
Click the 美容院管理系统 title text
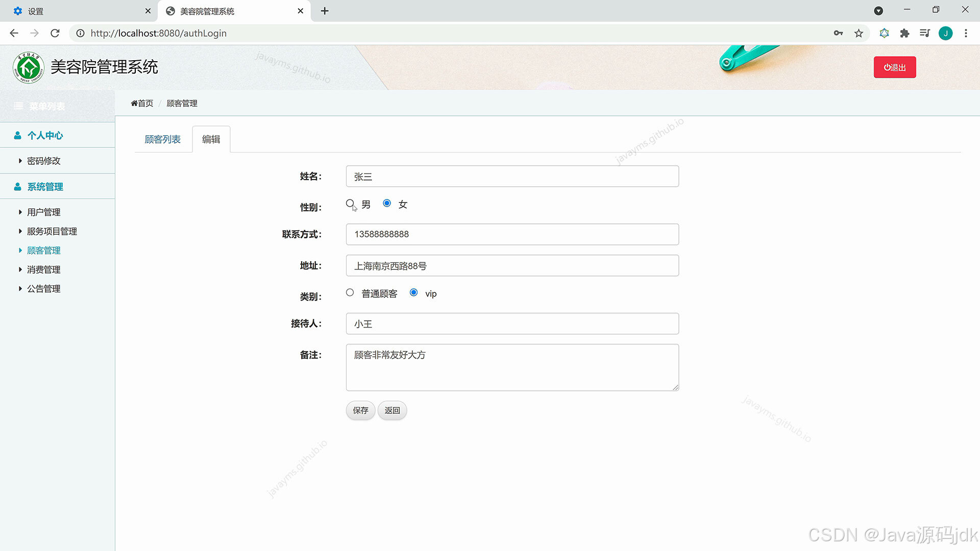(x=104, y=67)
